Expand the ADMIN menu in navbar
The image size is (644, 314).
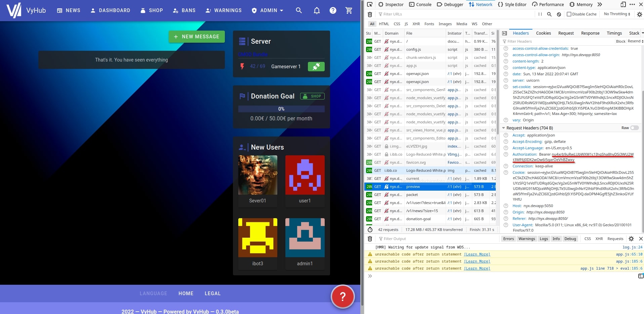268,10
